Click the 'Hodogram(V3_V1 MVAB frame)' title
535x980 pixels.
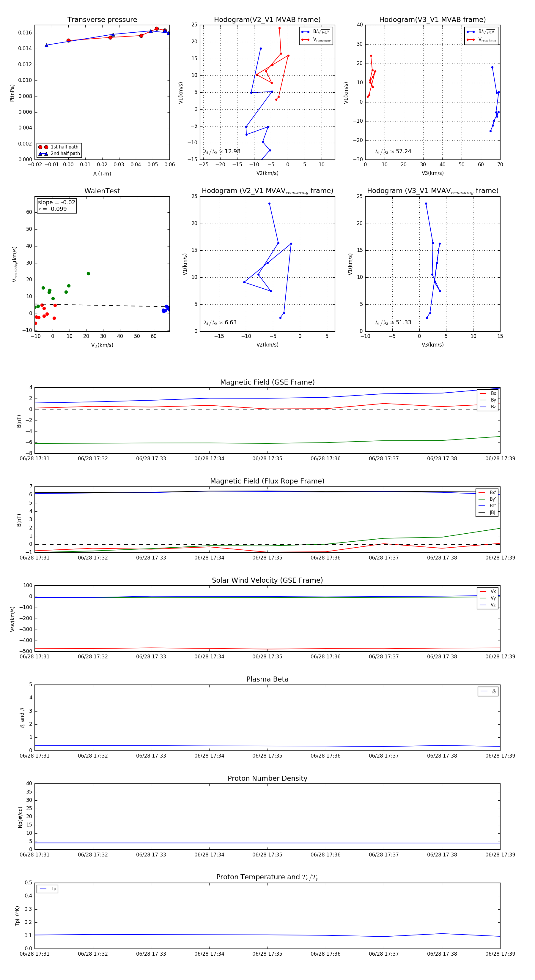(432, 20)
